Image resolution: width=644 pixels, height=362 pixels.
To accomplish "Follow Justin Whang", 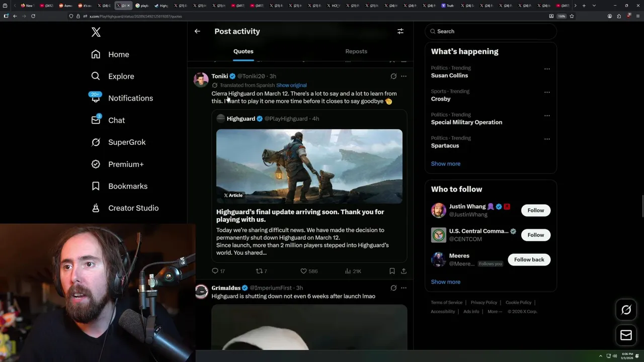I will 536,210.
